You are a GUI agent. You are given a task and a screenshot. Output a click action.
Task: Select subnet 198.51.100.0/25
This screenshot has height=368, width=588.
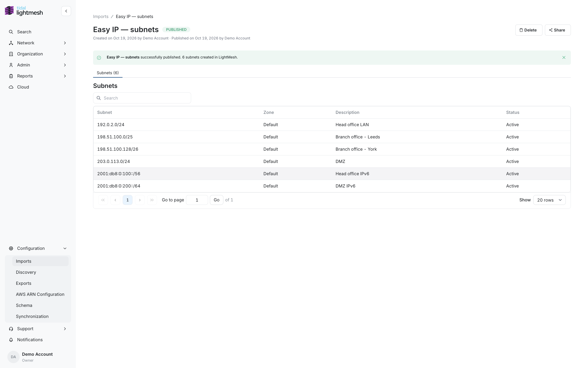click(x=115, y=137)
